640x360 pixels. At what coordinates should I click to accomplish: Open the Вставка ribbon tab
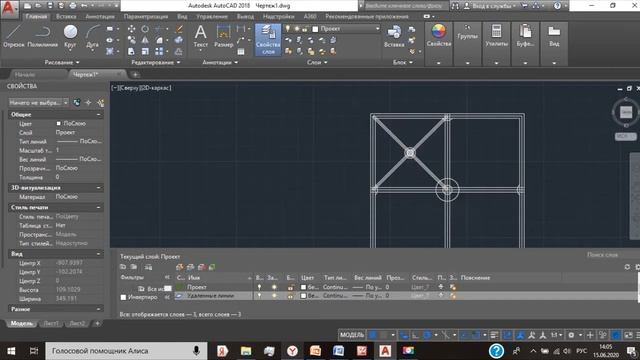pyautogui.click(x=66, y=16)
